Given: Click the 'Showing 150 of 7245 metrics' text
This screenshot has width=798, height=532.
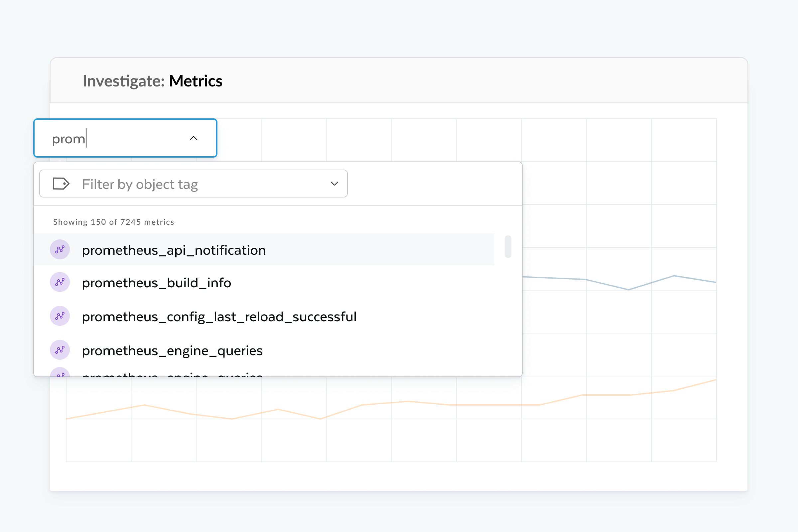Looking at the screenshot, I should 114,222.
